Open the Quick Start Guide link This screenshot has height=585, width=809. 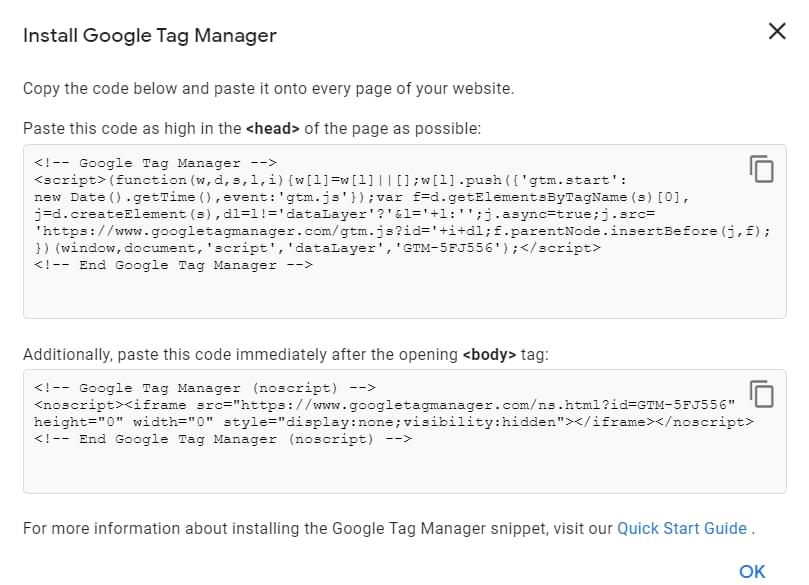(681, 528)
